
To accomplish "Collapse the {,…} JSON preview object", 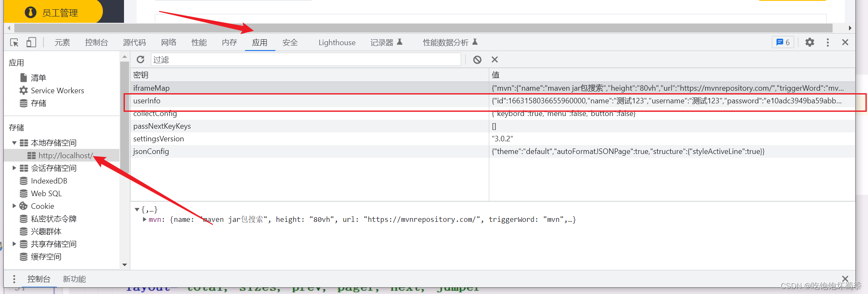I will [137, 209].
